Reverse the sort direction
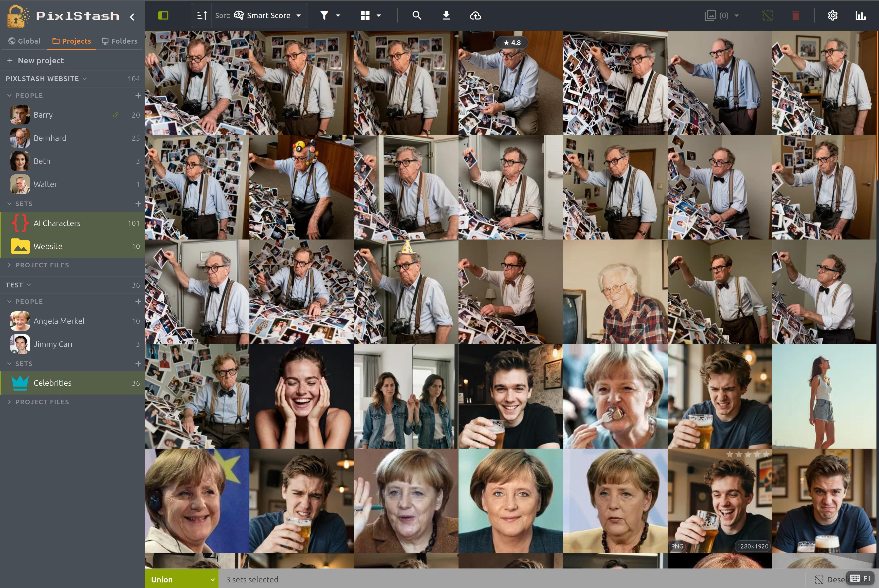This screenshot has height=588, width=879. point(202,15)
